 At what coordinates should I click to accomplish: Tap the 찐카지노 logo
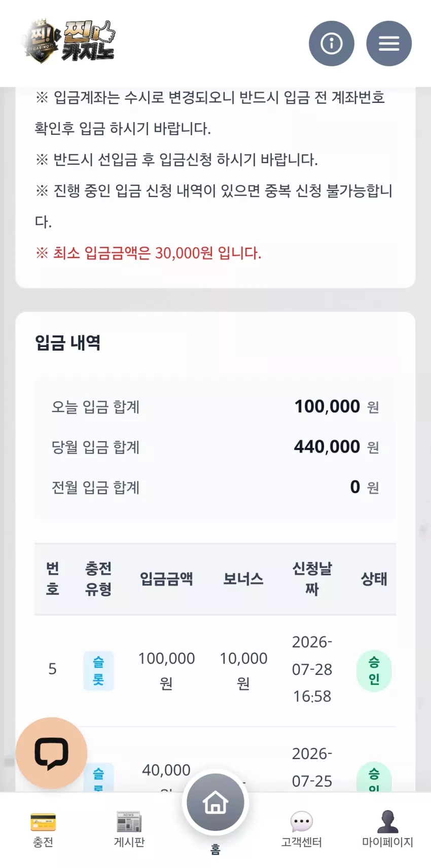pyautogui.click(x=69, y=42)
